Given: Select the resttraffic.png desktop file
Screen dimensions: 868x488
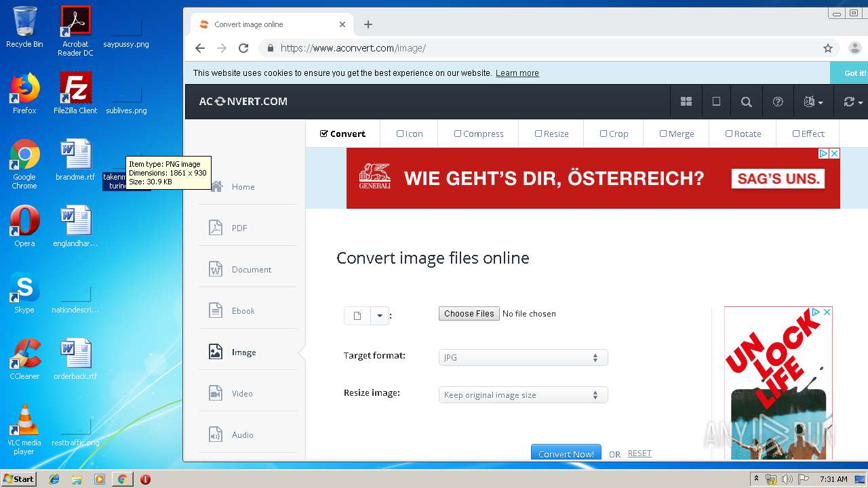Looking at the screenshot, I should (75, 431).
